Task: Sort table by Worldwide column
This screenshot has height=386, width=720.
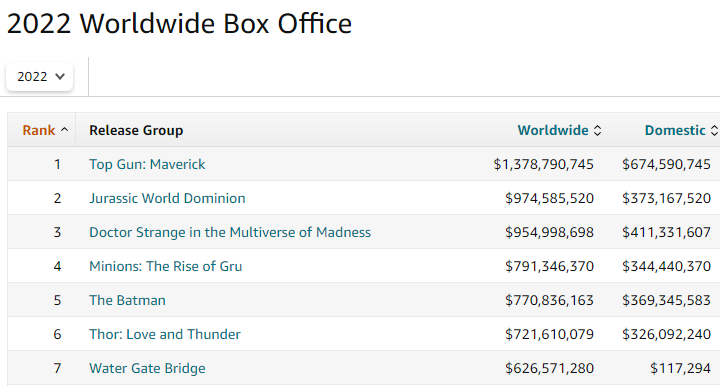Action: point(553,130)
